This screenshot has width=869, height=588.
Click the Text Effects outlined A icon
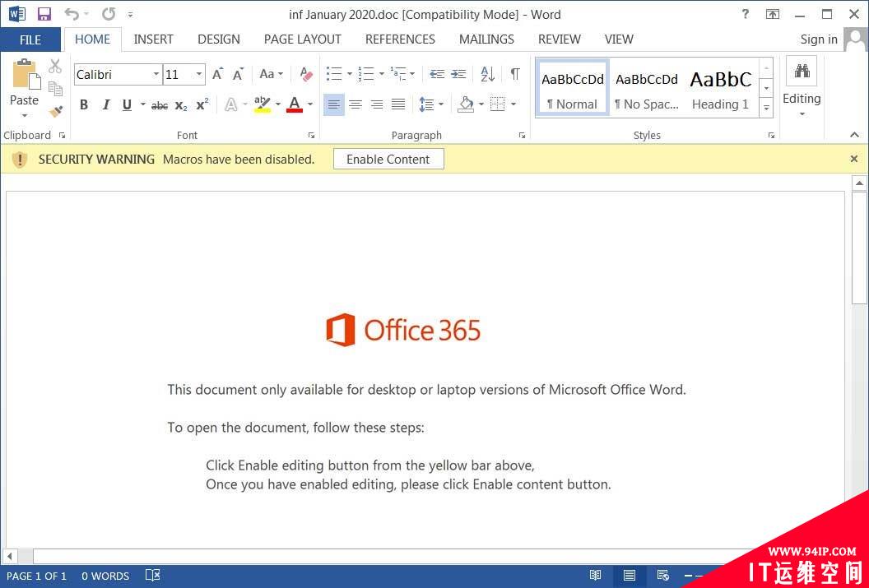click(231, 104)
